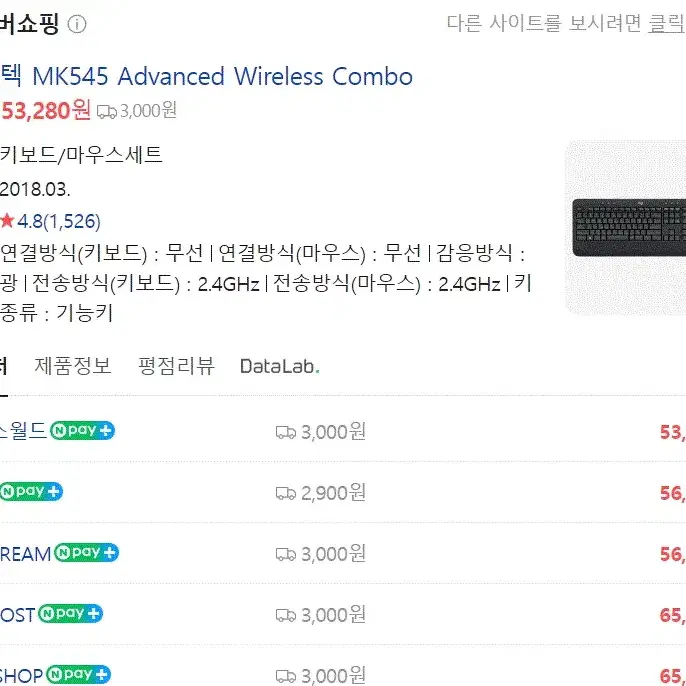
Task: Click the info icon beside the shopping heading
Action: tap(77, 24)
